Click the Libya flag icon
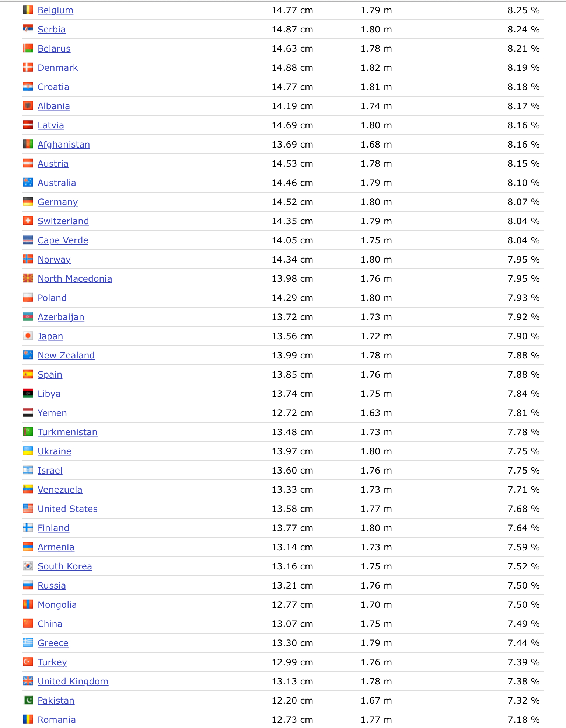The width and height of the screenshot is (566, 728). [28, 393]
